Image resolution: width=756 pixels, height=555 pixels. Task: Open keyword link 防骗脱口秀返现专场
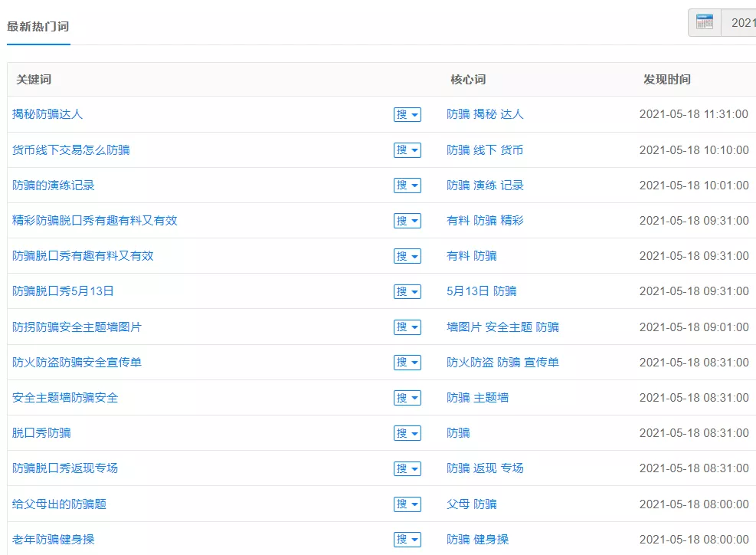[x=65, y=468]
